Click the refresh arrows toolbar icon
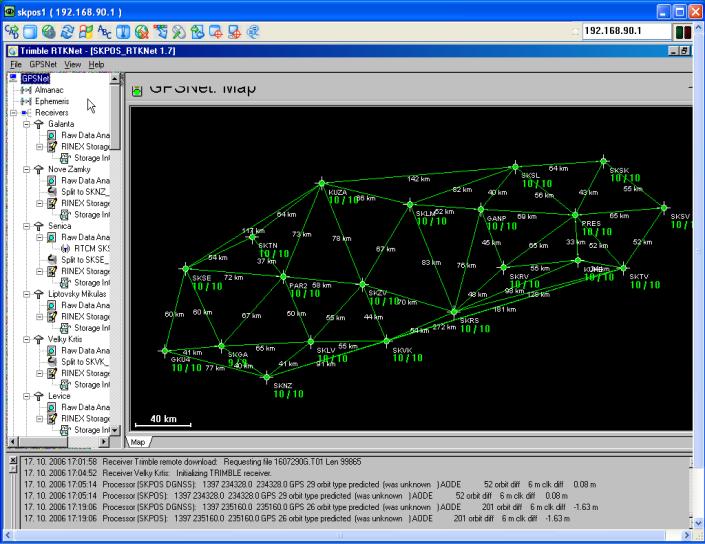This screenshot has height=544, width=705. click(x=67, y=31)
